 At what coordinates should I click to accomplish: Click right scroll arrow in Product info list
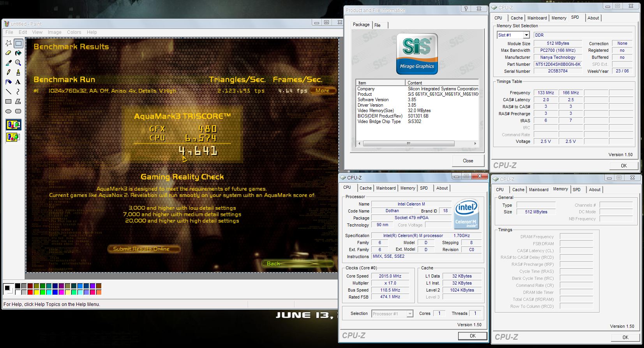(x=475, y=144)
